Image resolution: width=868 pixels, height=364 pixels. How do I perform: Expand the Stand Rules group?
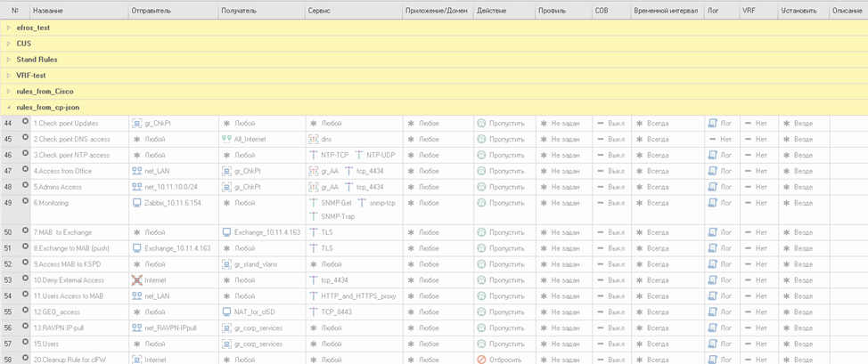(9, 60)
